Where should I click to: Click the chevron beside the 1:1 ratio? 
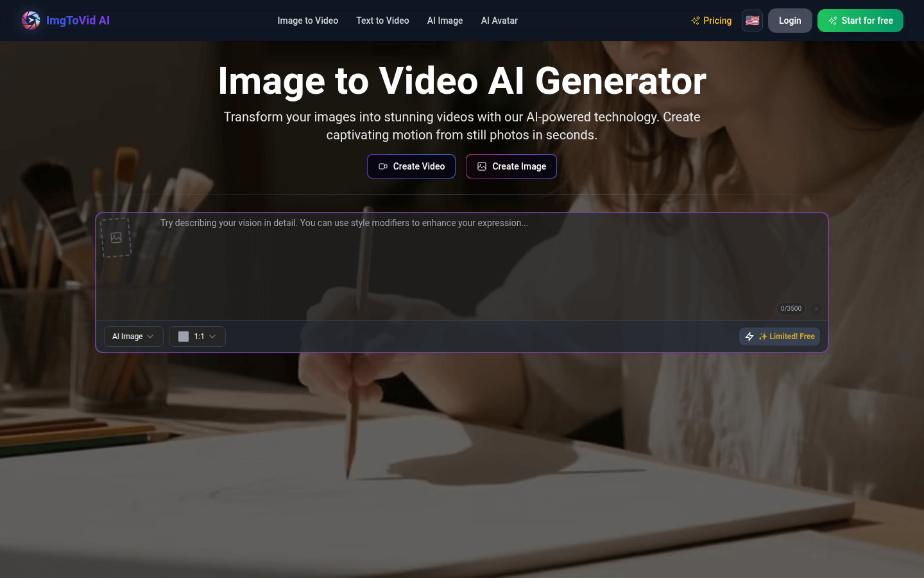(x=212, y=337)
